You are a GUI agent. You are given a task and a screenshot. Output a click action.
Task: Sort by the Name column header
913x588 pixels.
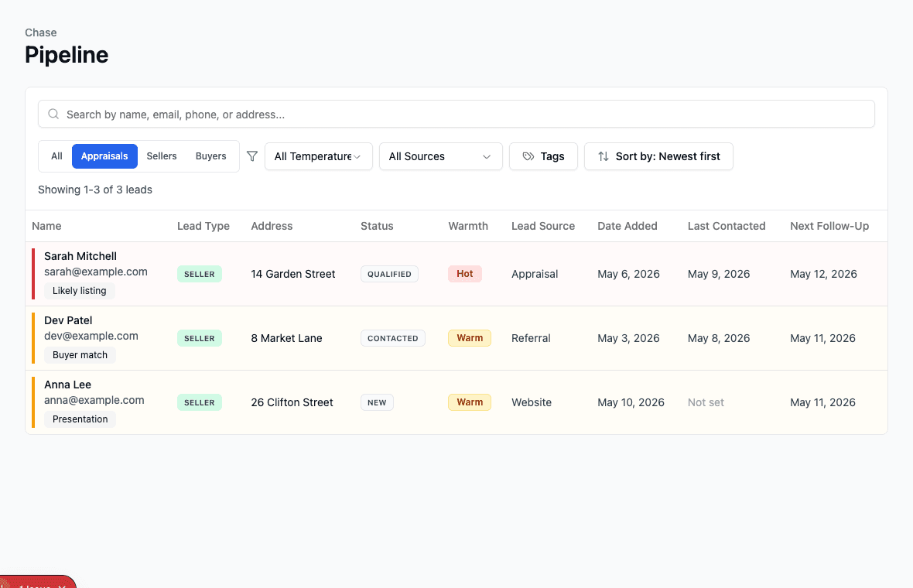[46, 226]
